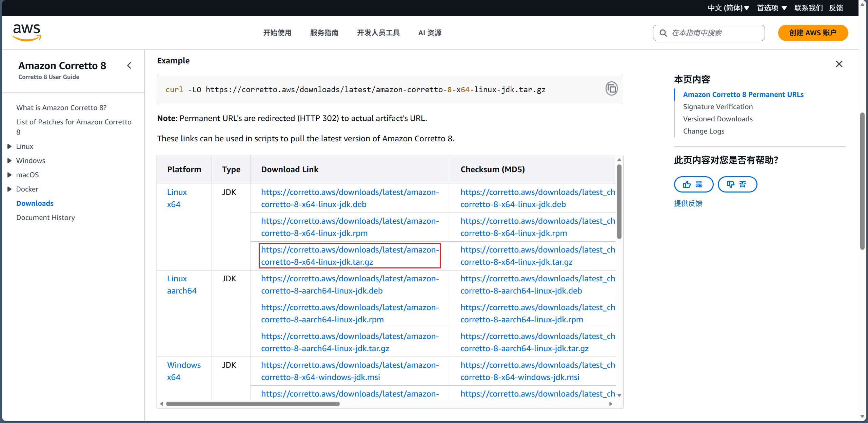Jump to Amazon Corretto 8 Permanent URLs section
This screenshot has width=868, height=423.
(743, 95)
